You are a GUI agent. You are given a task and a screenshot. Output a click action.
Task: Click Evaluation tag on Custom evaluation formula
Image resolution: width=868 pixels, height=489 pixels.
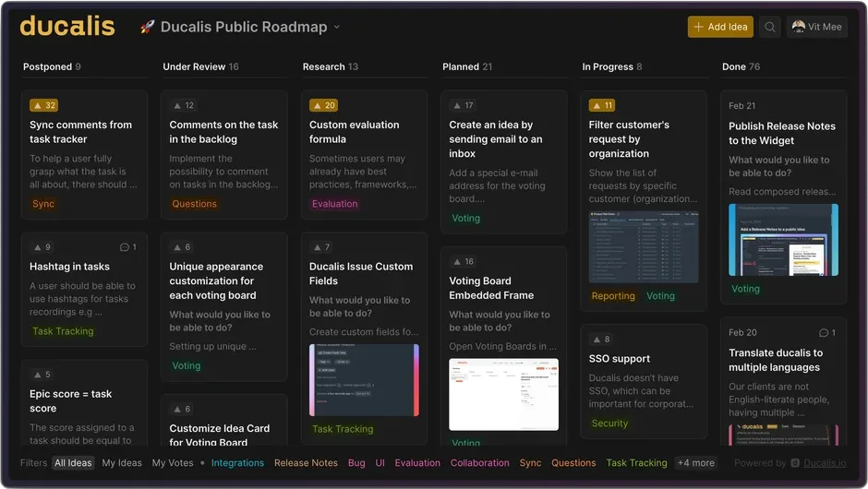[334, 204]
